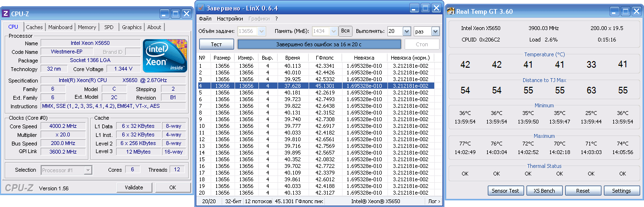Click the QPI Link 3600.2 MHz value
This screenshot has height=207, width=644.
point(63,152)
